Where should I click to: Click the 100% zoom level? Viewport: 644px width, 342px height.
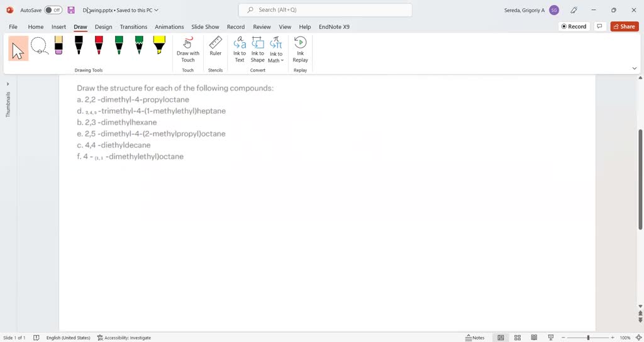point(625,338)
